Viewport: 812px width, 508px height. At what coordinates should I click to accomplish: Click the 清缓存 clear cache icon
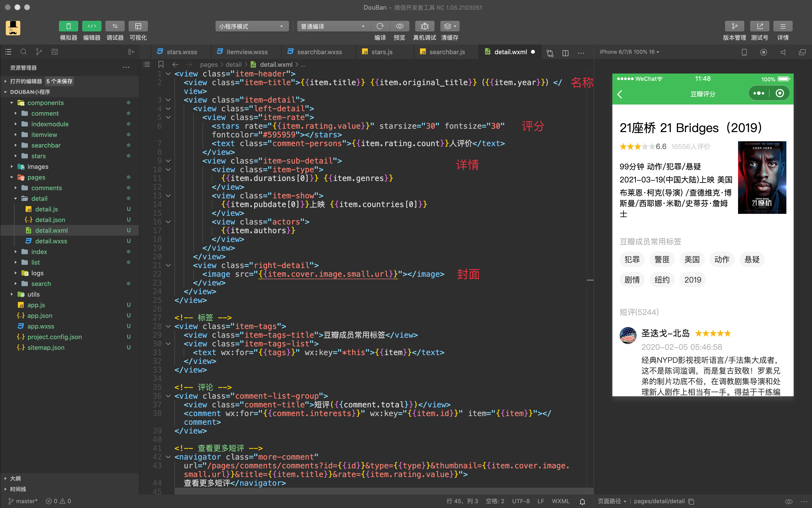(449, 26)
